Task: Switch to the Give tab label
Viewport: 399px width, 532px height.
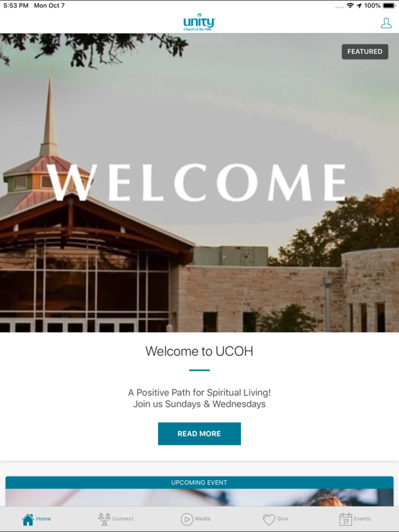Action: click(283, 519)
